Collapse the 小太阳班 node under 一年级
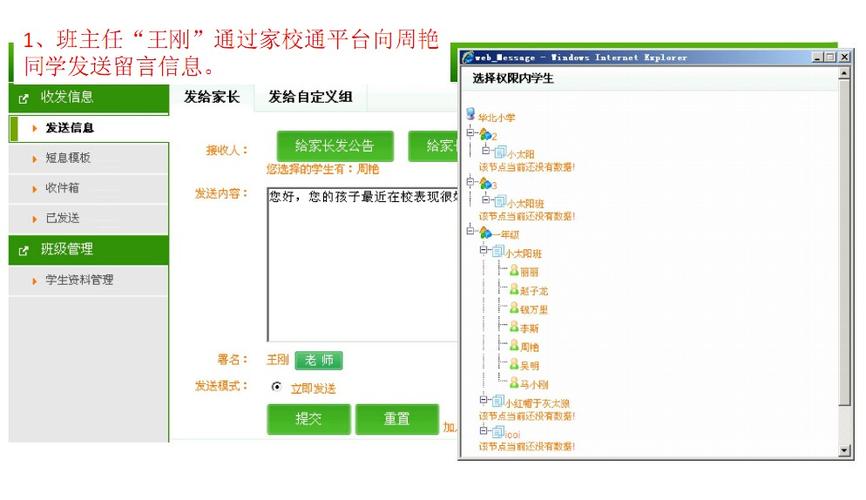The image size is (866, 500). pyautogui.click(x=484, y=250)
